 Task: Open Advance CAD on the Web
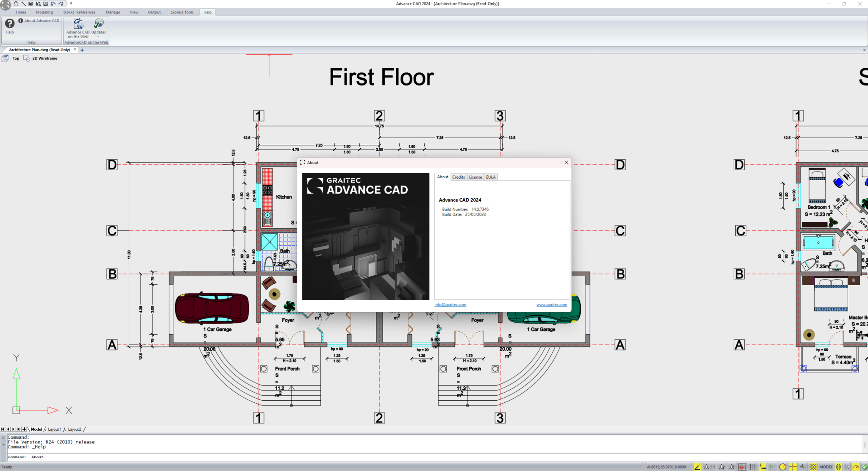coord(78,28)
